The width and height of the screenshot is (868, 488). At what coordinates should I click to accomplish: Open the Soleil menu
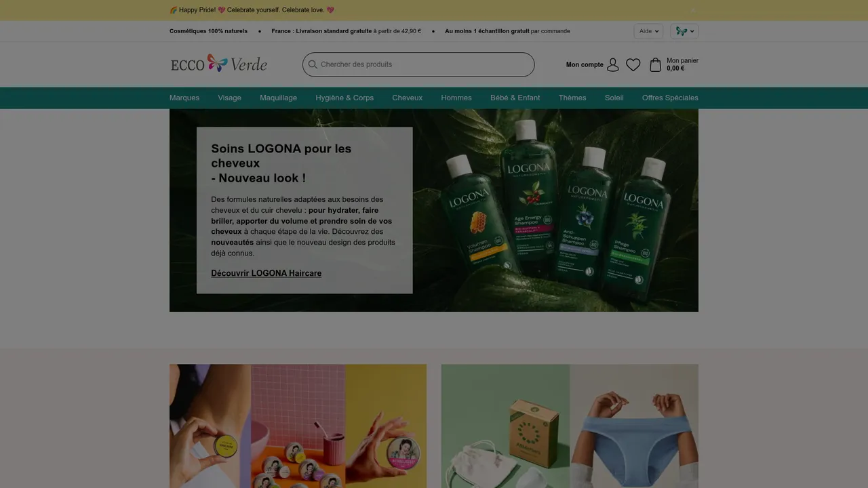click(614, 98)
